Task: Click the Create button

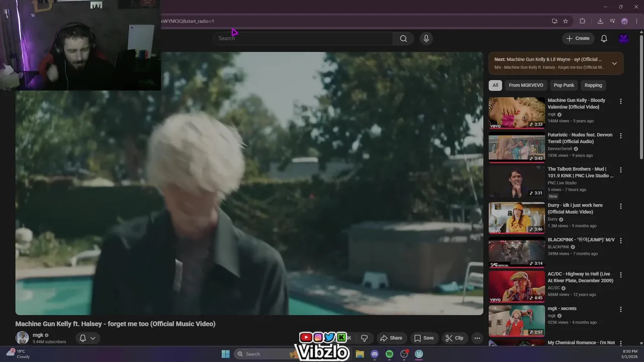Action: coord(578,39)
